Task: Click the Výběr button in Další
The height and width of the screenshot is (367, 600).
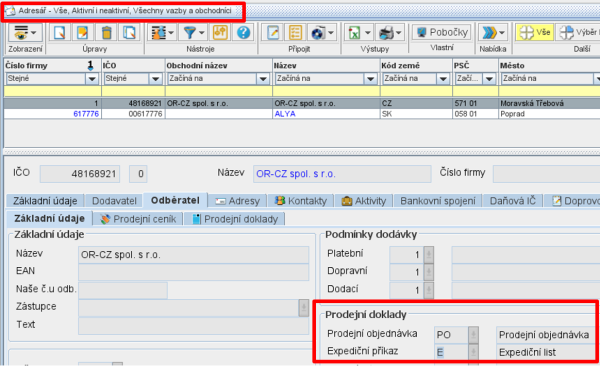Action: pyautogui.click(x=579, y=32)
